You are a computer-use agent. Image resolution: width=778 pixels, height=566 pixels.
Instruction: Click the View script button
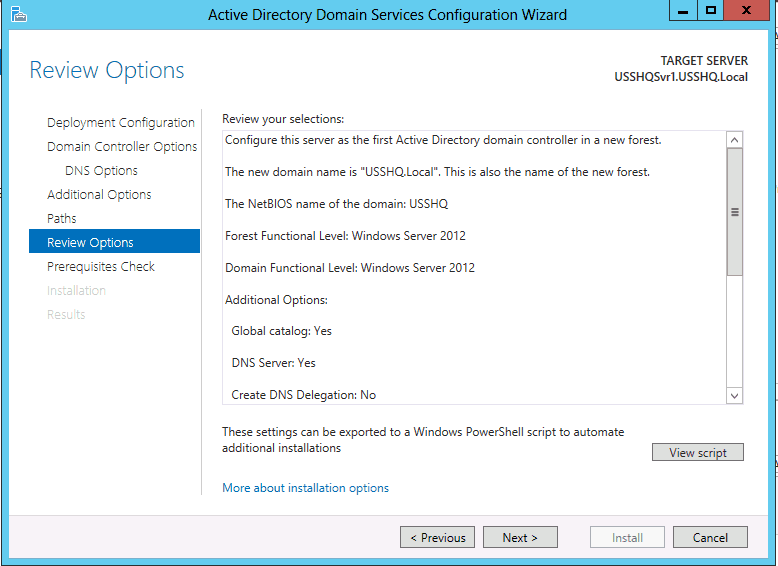pos(698,452)
